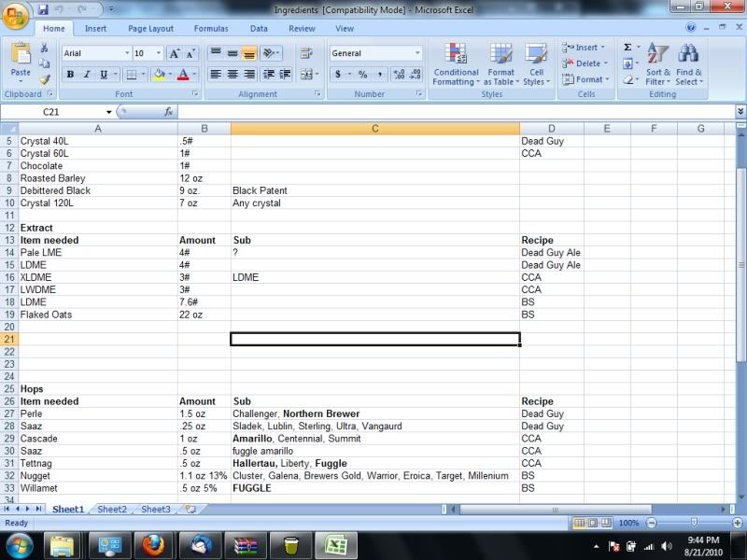Increase decimal places
The height and width of the screenshot is (560, 747).
399,75
